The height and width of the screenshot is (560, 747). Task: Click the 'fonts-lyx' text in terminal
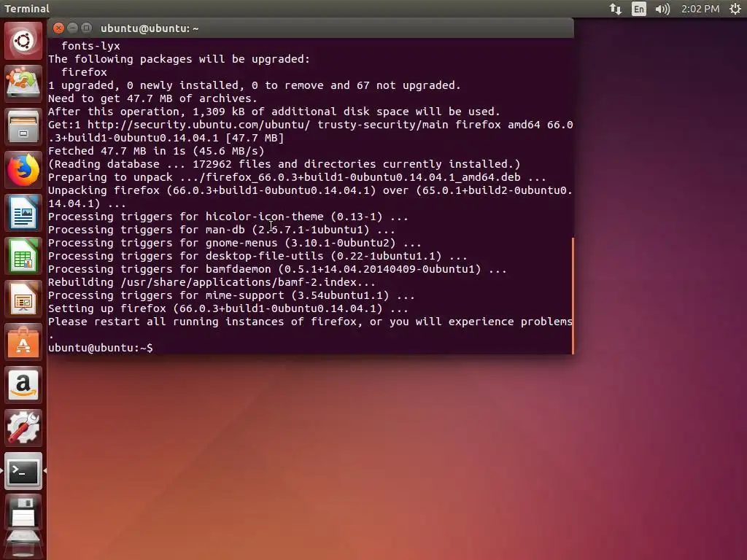[x=90, y=46]
